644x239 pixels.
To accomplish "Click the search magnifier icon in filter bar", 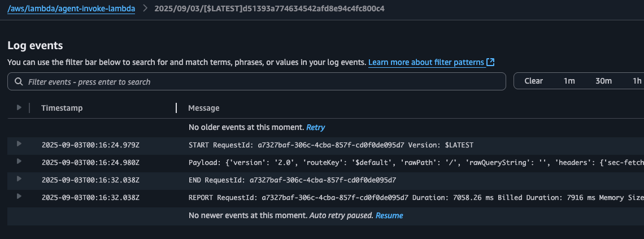I will (19, 82).
